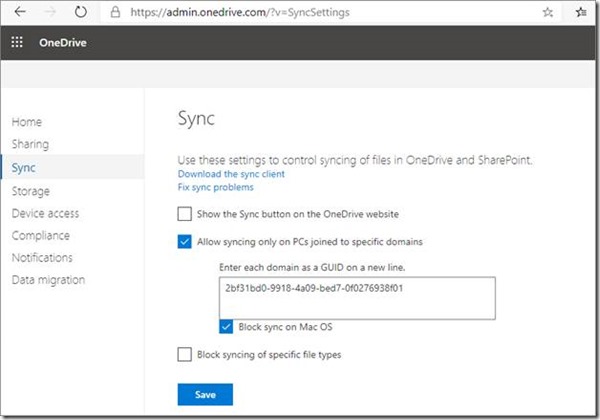Click the Sync page heading
600x420 pixels.
point(196,119)
